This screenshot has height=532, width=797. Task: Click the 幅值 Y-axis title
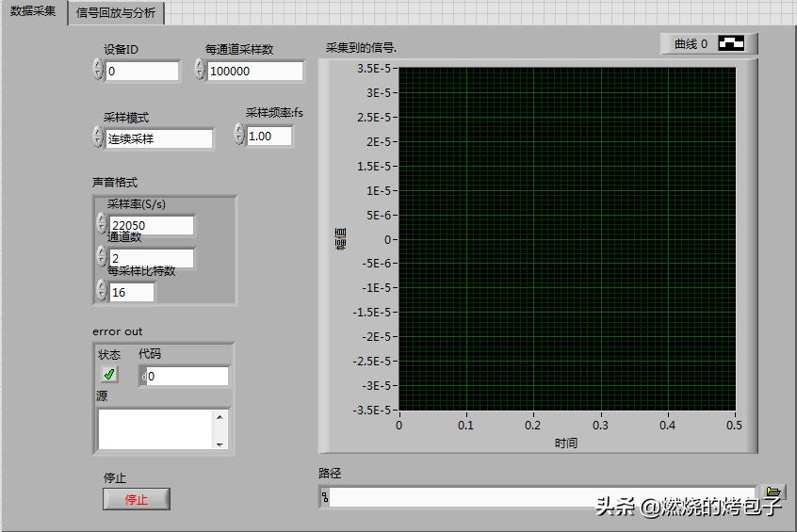click(340, 239)
